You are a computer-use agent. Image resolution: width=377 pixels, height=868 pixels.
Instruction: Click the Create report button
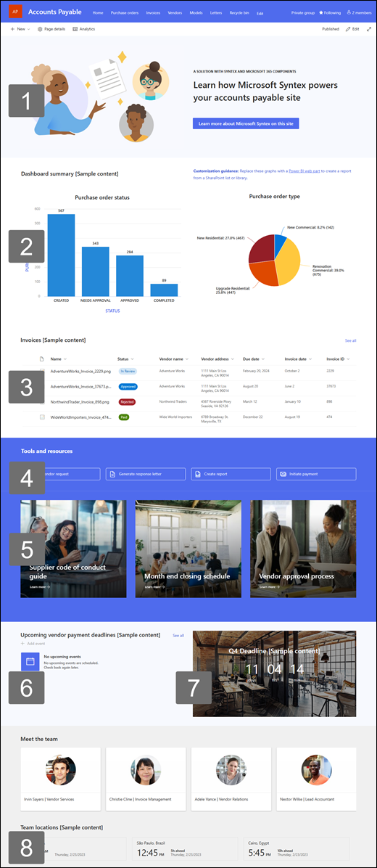coord(231,475)
